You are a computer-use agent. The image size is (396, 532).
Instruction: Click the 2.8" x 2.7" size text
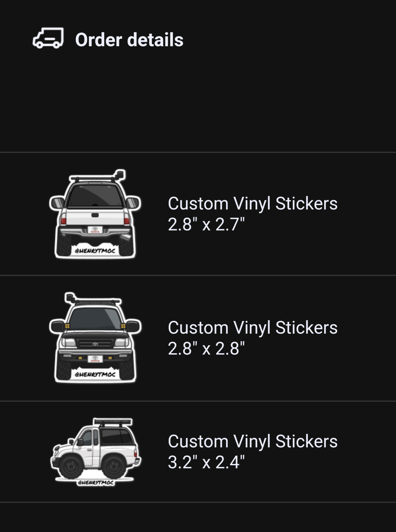tap(206, 224)
